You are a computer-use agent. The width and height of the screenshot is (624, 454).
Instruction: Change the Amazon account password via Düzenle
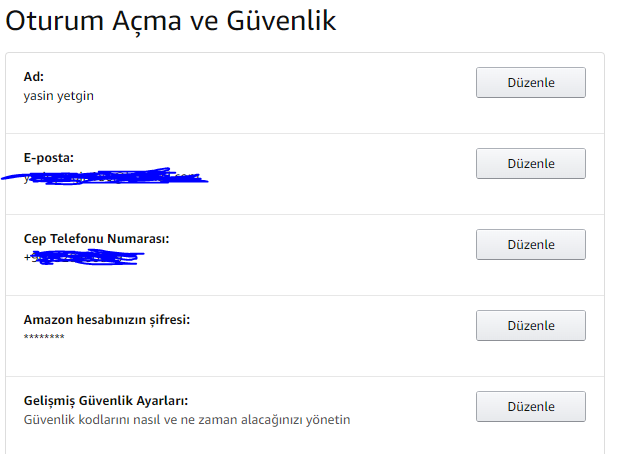[x=530, y=325]
